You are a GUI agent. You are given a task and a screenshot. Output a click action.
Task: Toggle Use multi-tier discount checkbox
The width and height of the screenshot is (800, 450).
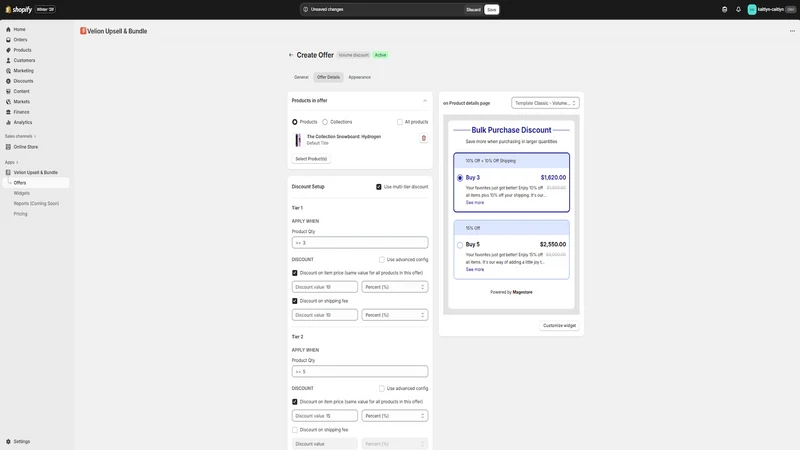pos(379,187)
